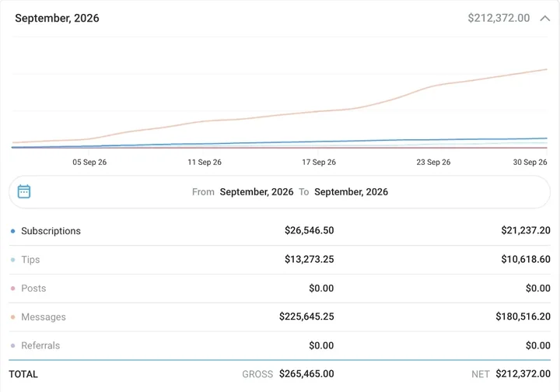The height and width of the screenshot is (392, 560).
Task: Toggle the Posts series legend dot
Action: click(13, 288)
